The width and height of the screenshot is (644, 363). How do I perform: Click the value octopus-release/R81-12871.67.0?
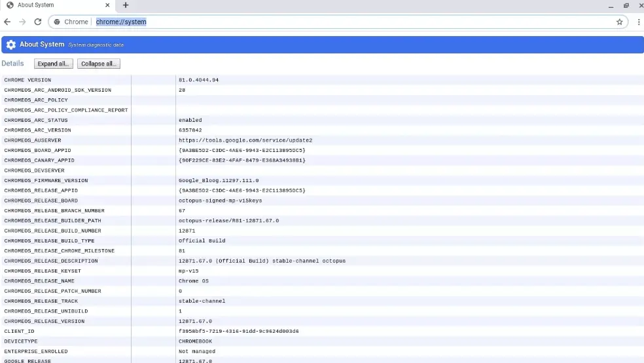point(229,221)
